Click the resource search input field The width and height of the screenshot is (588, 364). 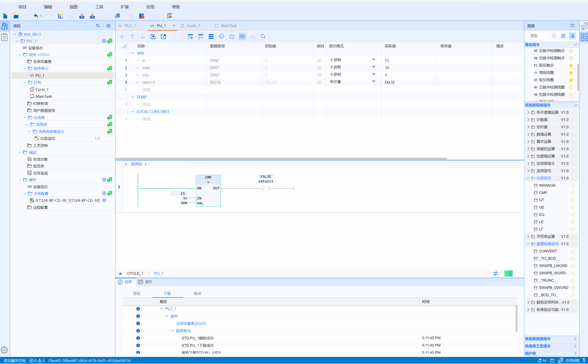[x=538, y=36]
